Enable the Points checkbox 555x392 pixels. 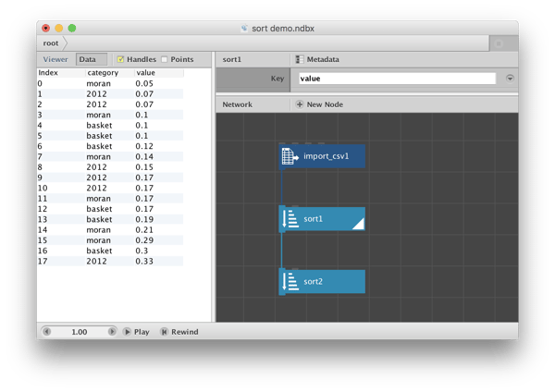(x=165, y=59)
